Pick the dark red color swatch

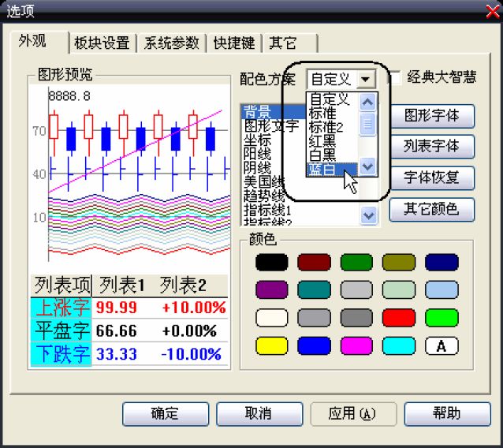tap(314, 263)
